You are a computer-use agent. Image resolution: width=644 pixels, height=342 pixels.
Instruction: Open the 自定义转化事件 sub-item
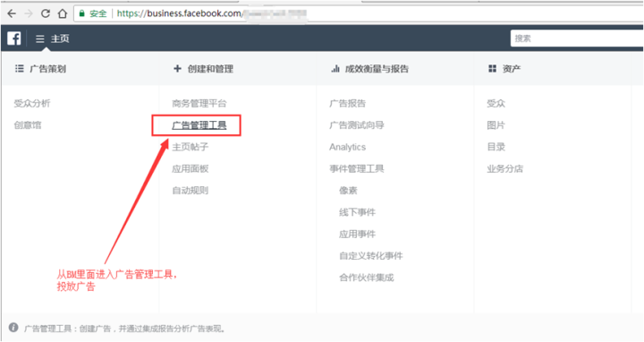(371, 256)
